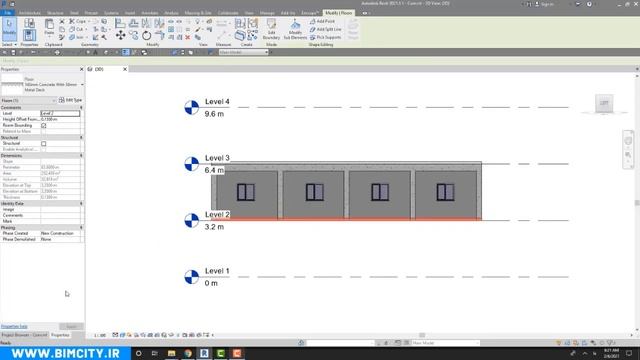Image resolution: width=640 pixels, height=360 pixels.
Task: Click the Apply button in Properties
Action: pos(71,327)
